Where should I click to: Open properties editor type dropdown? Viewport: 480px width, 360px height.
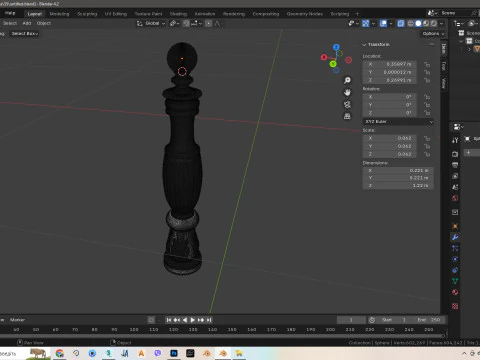458,127
